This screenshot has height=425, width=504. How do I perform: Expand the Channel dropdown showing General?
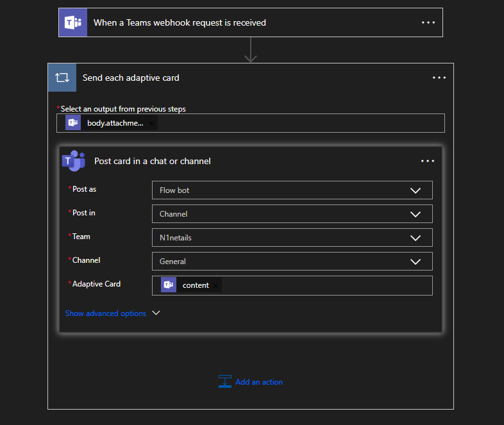pos(415,262)
